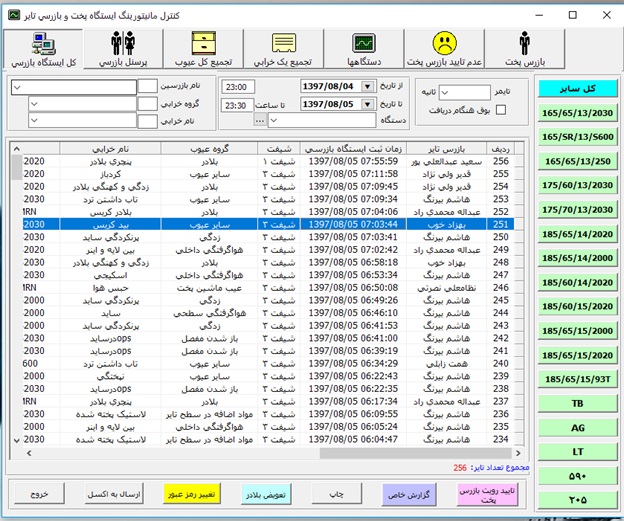Click the yellow تغییر رمز عبور button
The image size is (624, 521).
(x=191, y=494)
